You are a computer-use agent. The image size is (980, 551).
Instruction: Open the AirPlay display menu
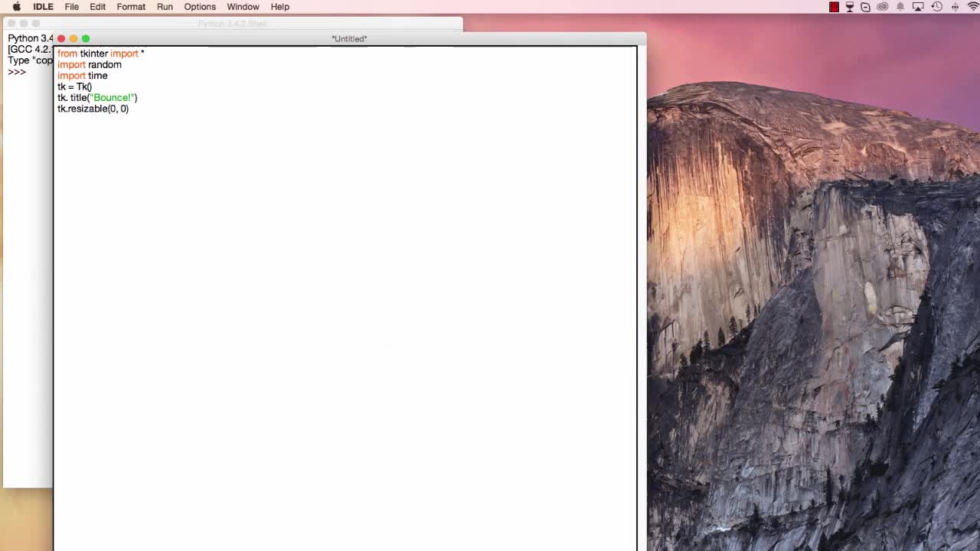pyautogui.click(x=918, y=7)
